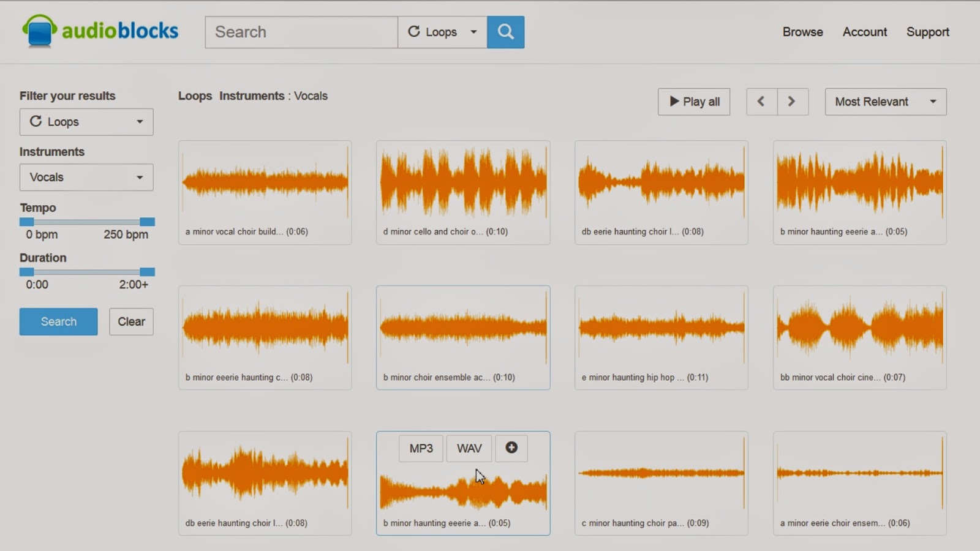
Task: Click the left arrow to go to previous page
Action: click(x=762, y=102)
